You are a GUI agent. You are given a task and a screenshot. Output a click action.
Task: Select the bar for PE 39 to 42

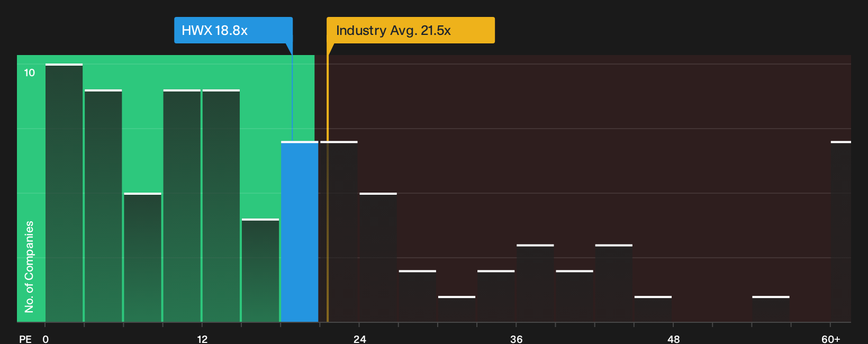[x=574, y=296]
